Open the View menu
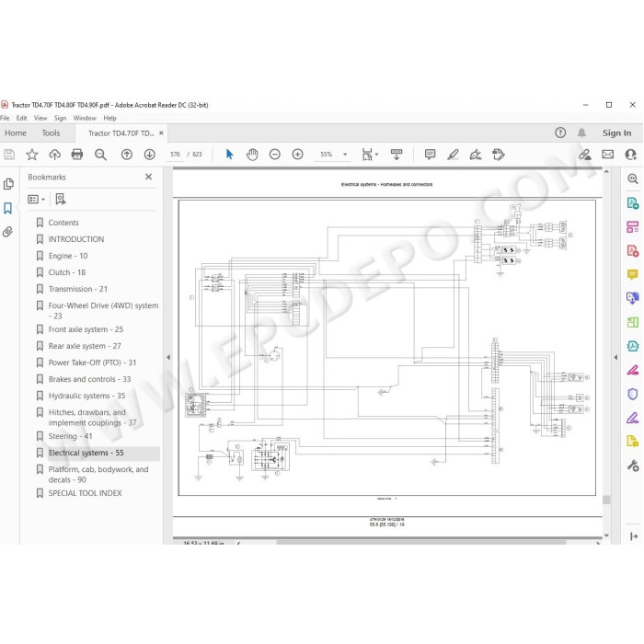The image size is (644, 644). tap(40, 119)
